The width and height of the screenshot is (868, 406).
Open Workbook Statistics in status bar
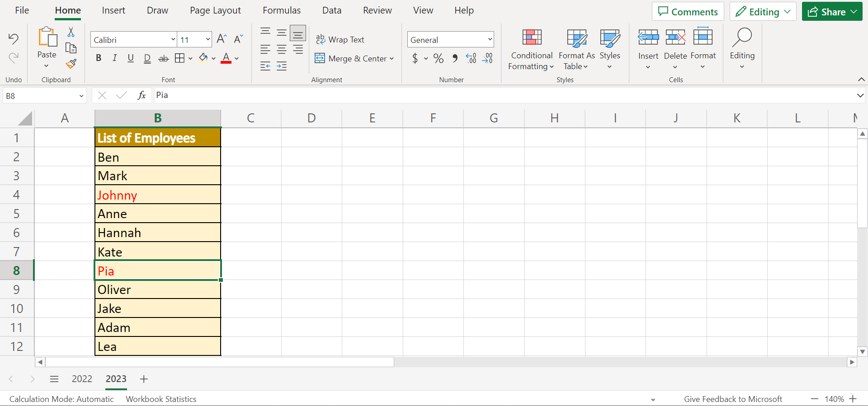coord(161,399)
